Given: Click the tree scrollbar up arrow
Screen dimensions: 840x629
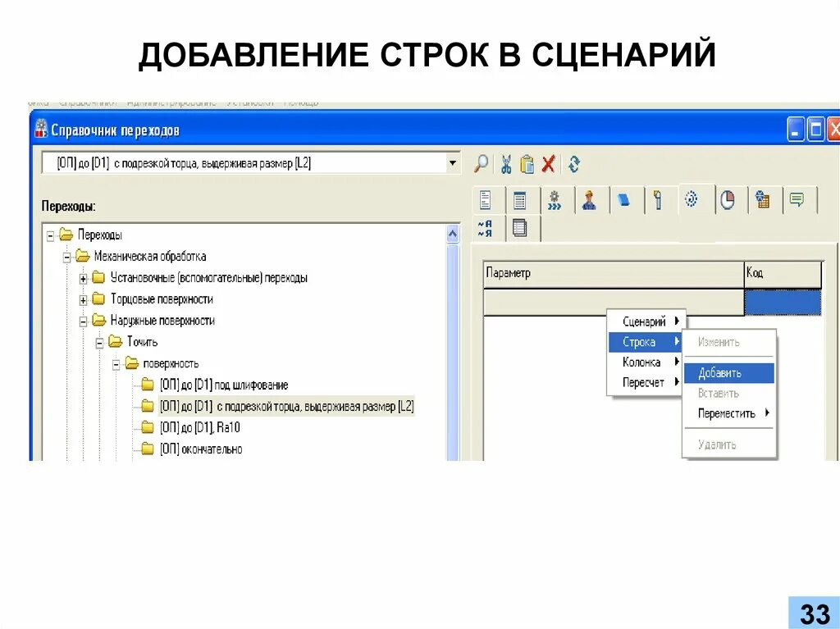Looking at the screenshot, I should [x=453, y=235].
